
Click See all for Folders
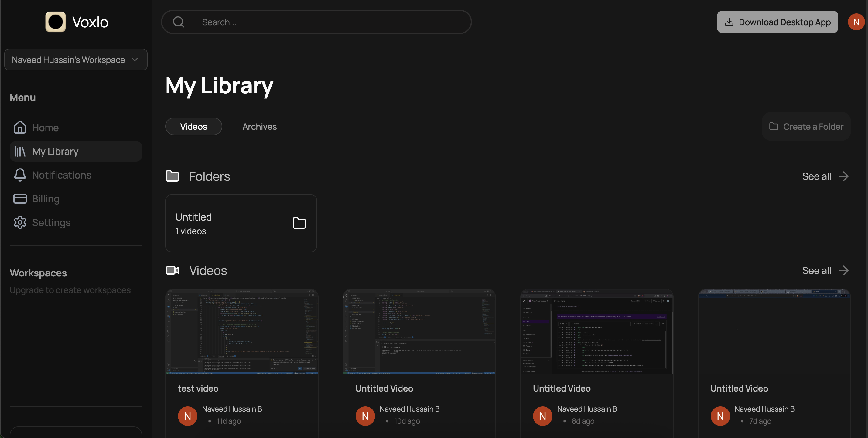825,176
